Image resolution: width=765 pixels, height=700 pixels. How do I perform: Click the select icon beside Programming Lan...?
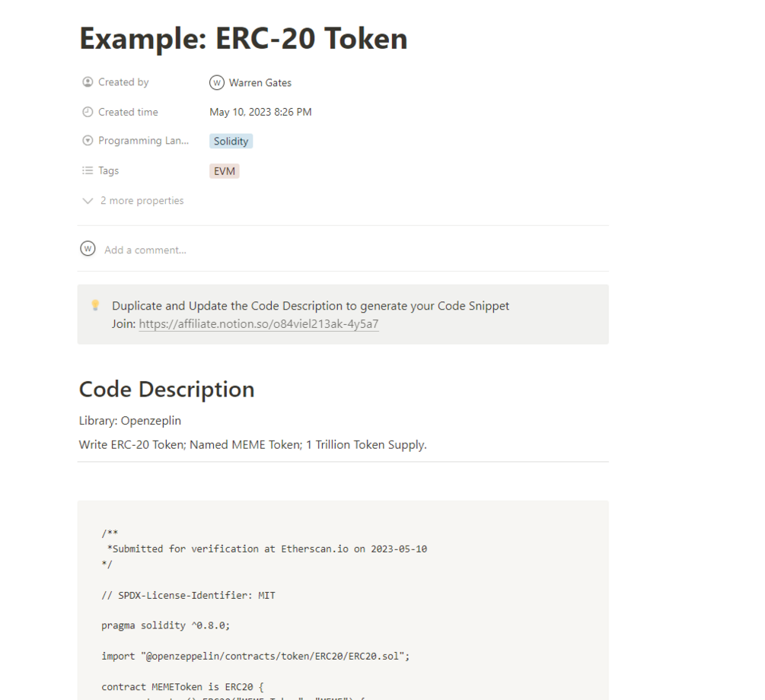coord(88,141)
